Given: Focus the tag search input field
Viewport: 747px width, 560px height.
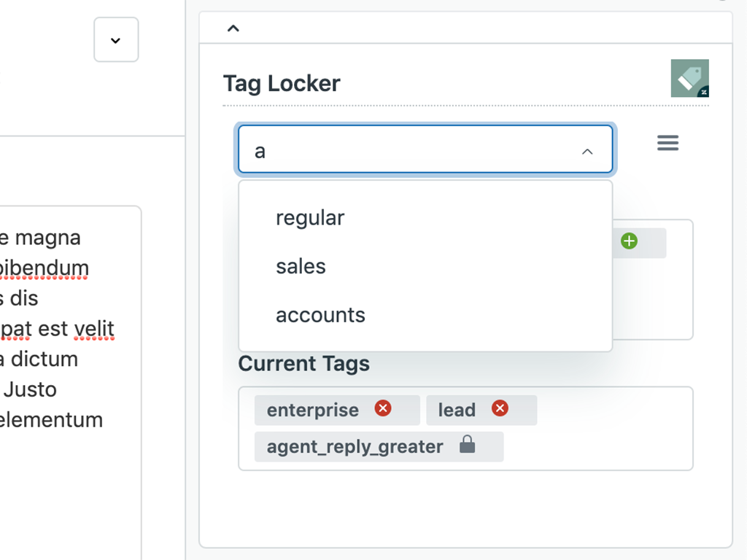Looking at the screenshot, I should tap(409, 151).
